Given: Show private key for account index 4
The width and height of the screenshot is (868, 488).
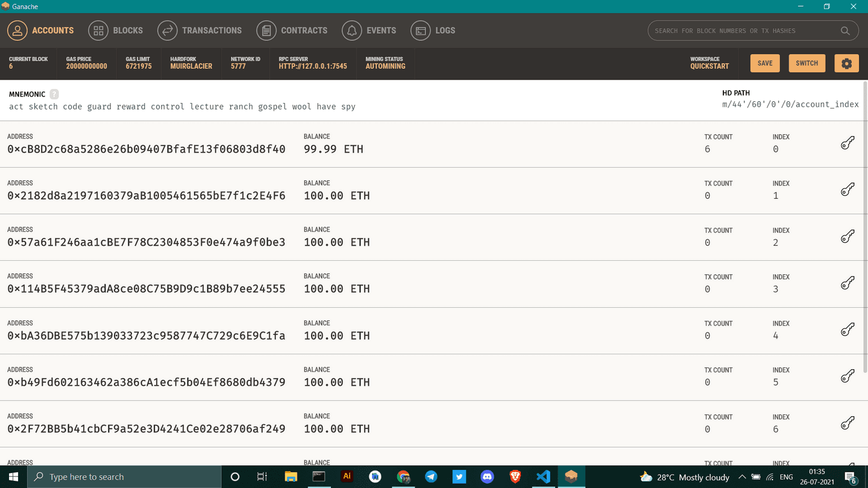Looking at the screenshot, I should coord(848,330).
